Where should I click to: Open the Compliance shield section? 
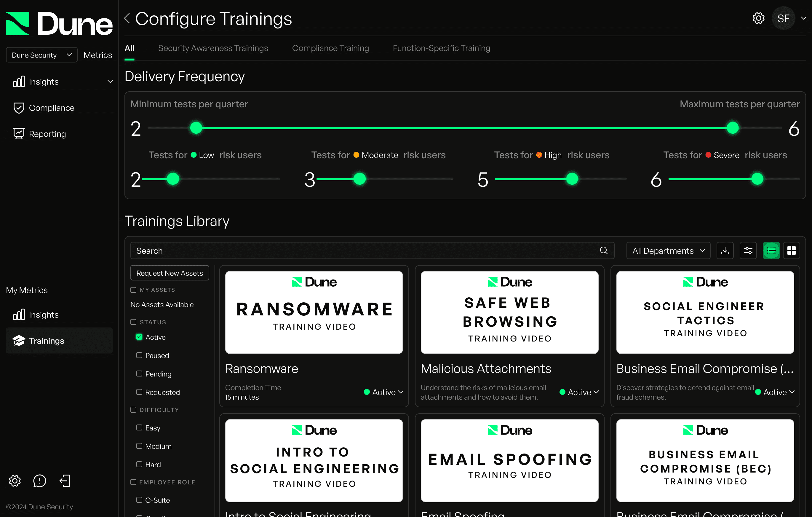[x=44, y=108]
